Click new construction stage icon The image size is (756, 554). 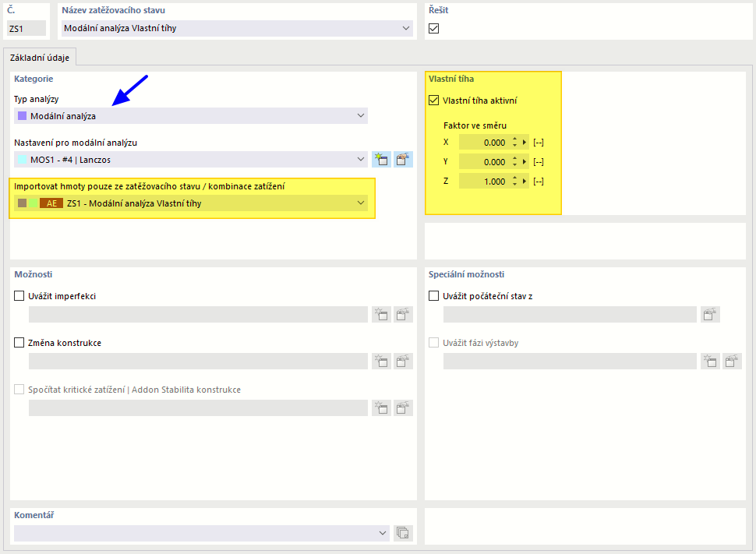[710, 361]
